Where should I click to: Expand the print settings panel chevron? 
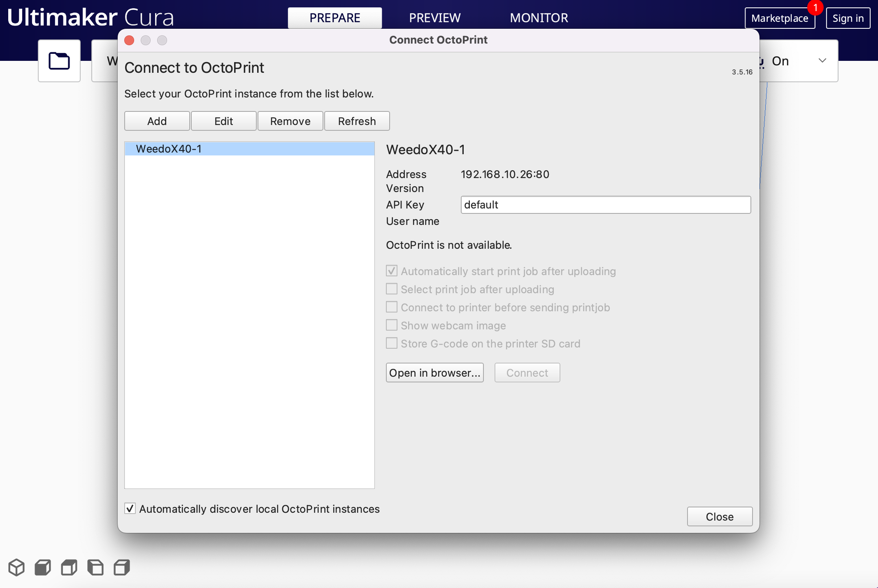point(822,61)
